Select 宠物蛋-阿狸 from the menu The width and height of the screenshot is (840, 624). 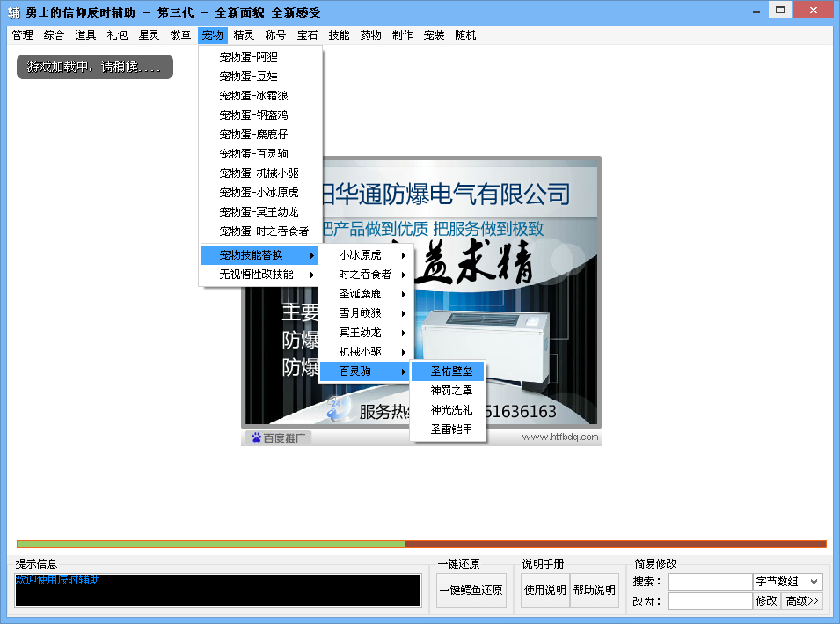[x=260, y=57]
